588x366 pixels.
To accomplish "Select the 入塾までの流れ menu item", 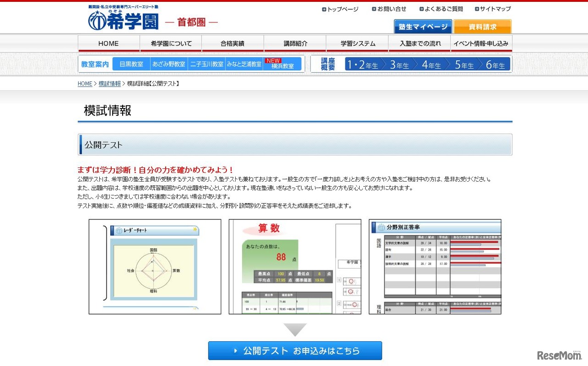I will (x=419, y=44).
